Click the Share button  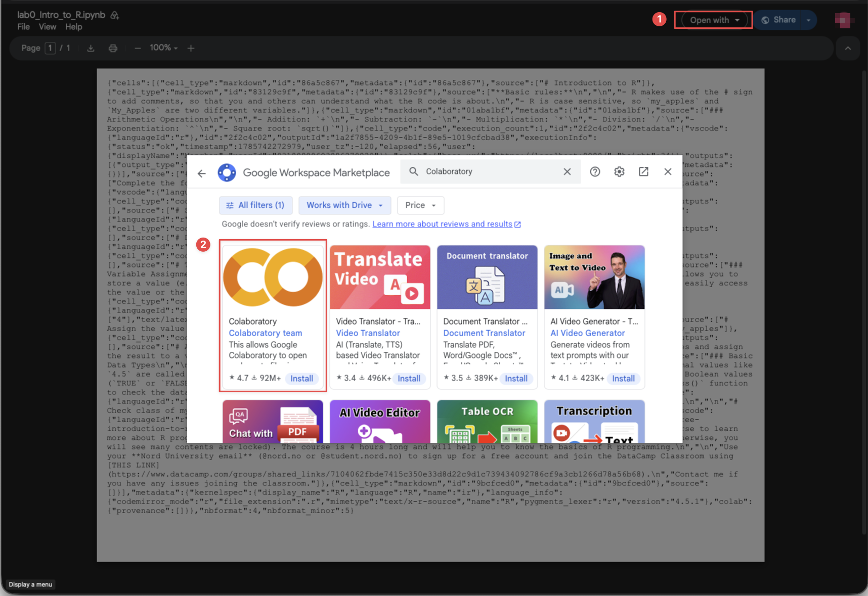[779, 20]
